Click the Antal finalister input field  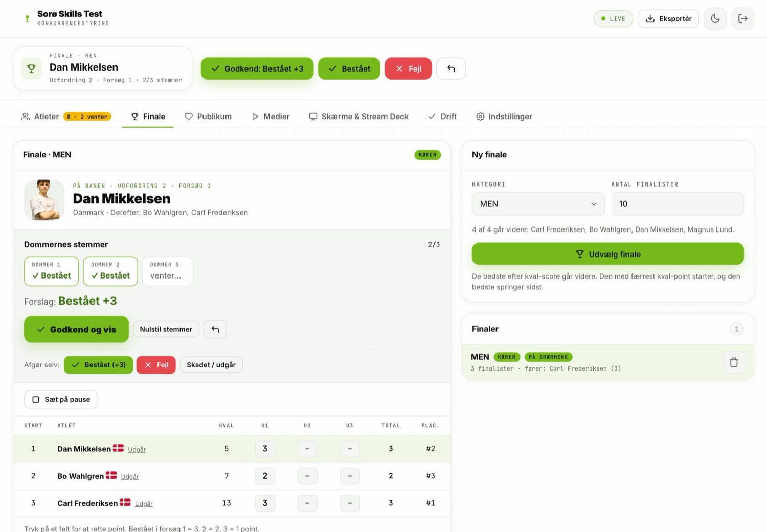[678, 204]
